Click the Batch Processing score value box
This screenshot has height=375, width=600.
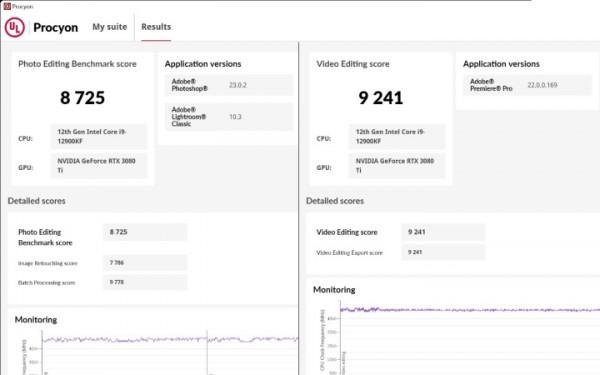(145, 282)
